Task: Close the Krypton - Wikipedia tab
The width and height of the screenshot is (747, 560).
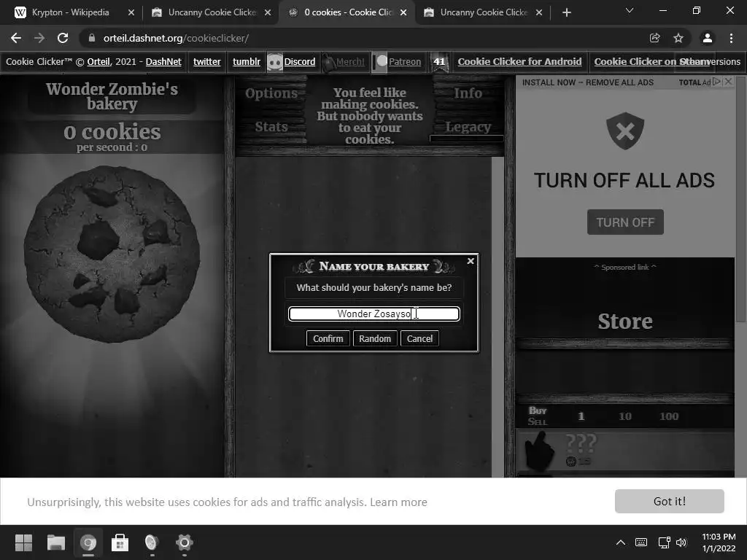Action: point(131,12)
